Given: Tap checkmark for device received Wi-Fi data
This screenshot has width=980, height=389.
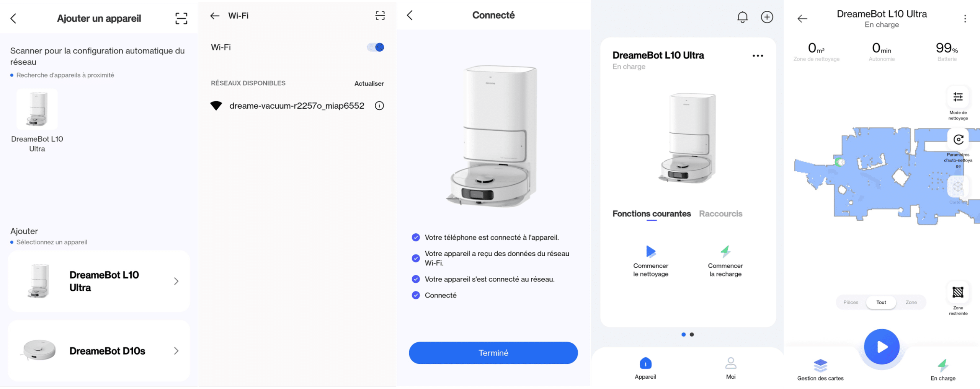Looking at the screenshot, I should click(x=416, y=258).
